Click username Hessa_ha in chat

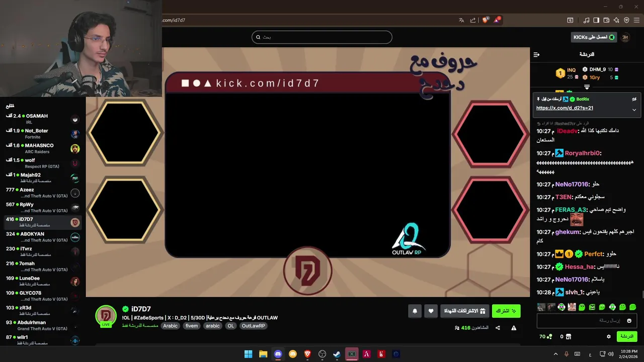click(x=580, y=267)
